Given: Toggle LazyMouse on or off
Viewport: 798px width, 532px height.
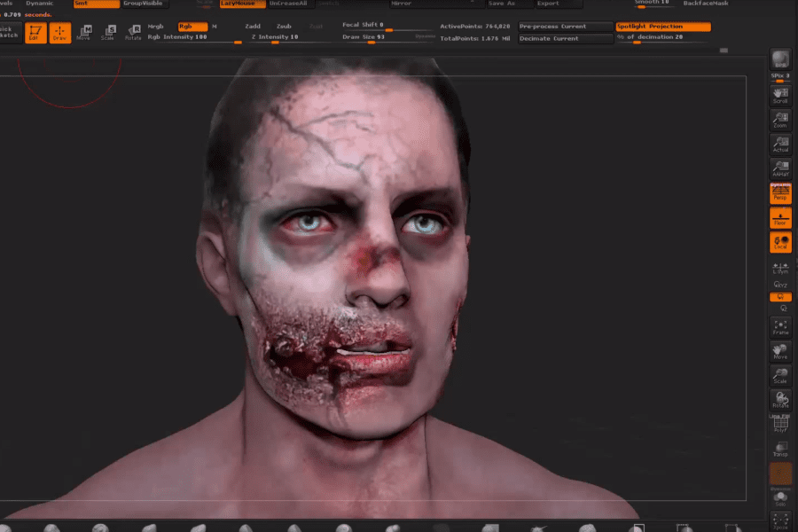Looking at the screenshot, I should pyautogui.click(x=242, y=4).
